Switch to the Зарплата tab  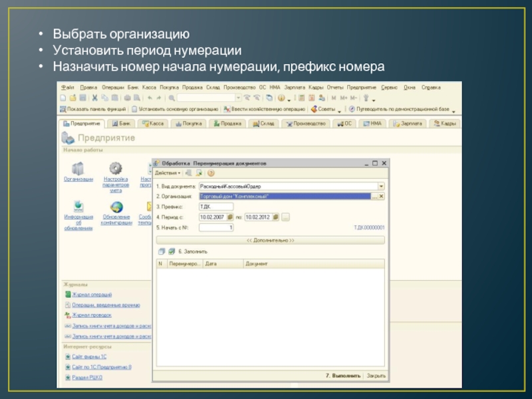[408, 124]
